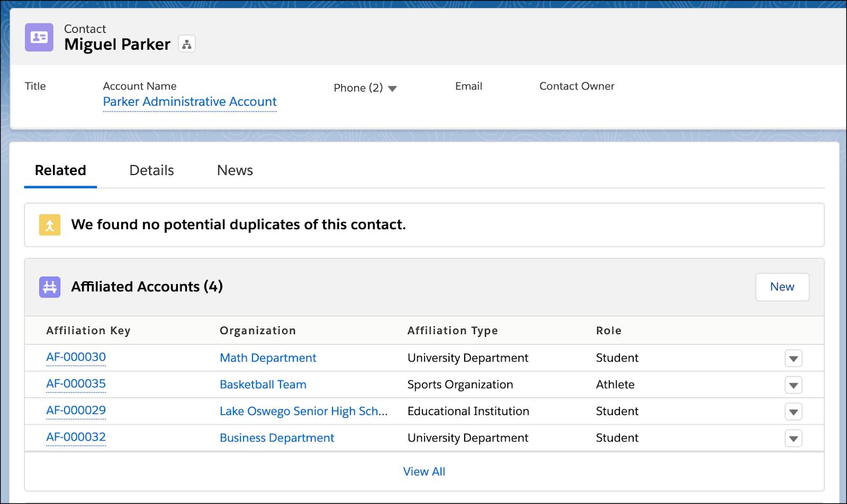Open the Phone (2) dropdown
The height and width of the screenshot is (504, 847).
392,88
